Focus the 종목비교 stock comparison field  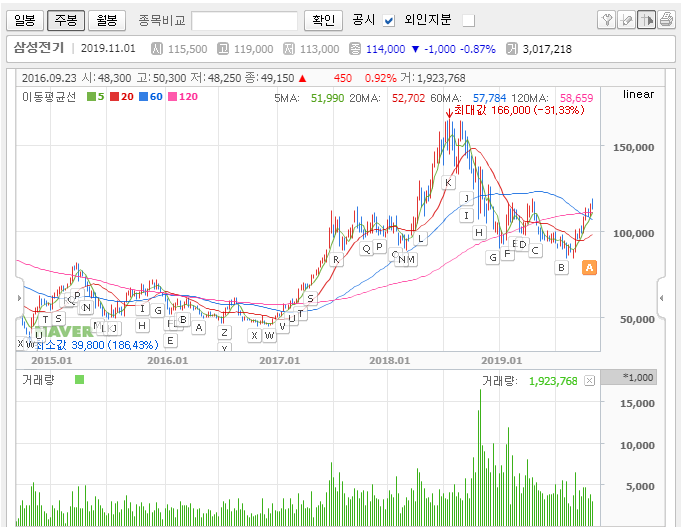point(244,21)
